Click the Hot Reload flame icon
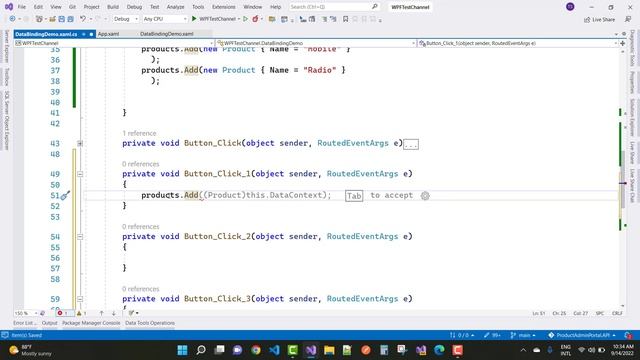The height and width of the screenshot is (360, 640). click(256, 19)
